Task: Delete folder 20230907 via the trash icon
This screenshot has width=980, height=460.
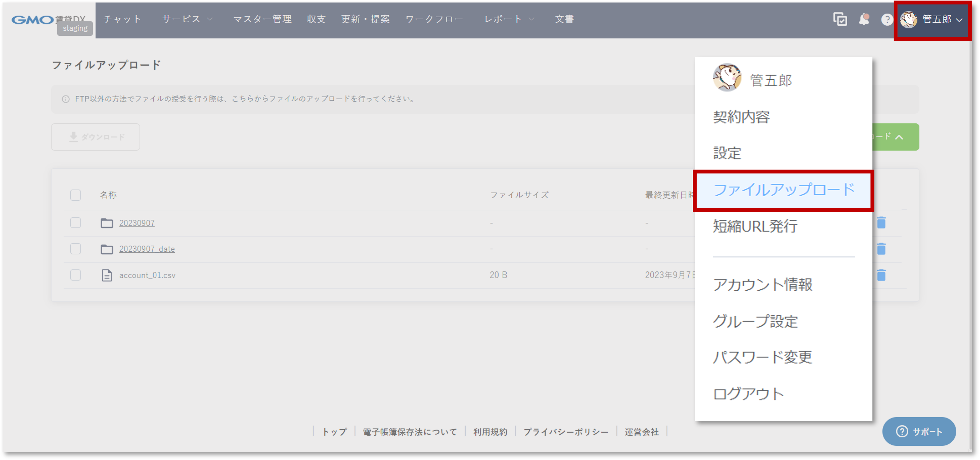Action: (882, 222)
